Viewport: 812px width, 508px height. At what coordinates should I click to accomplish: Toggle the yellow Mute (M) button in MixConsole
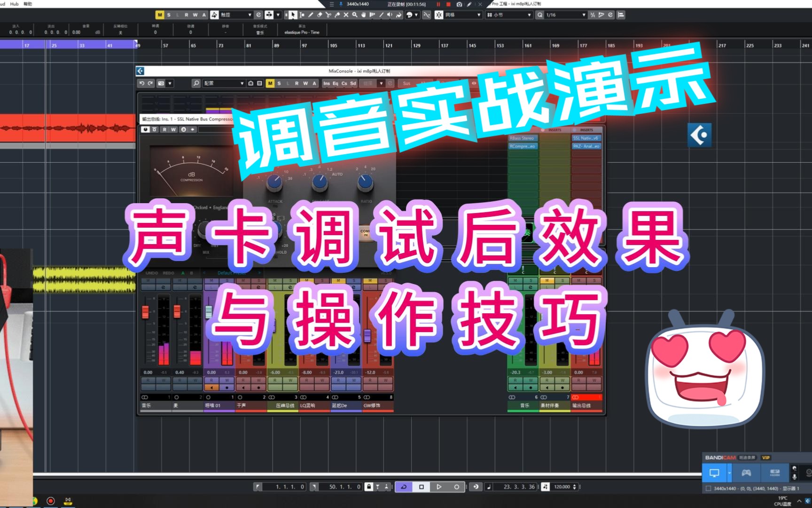270,83
